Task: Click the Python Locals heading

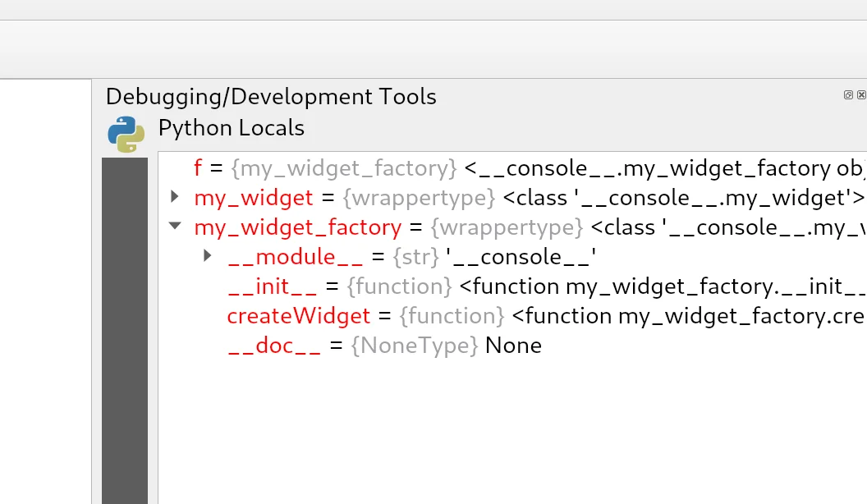Action: coord(231,128)
